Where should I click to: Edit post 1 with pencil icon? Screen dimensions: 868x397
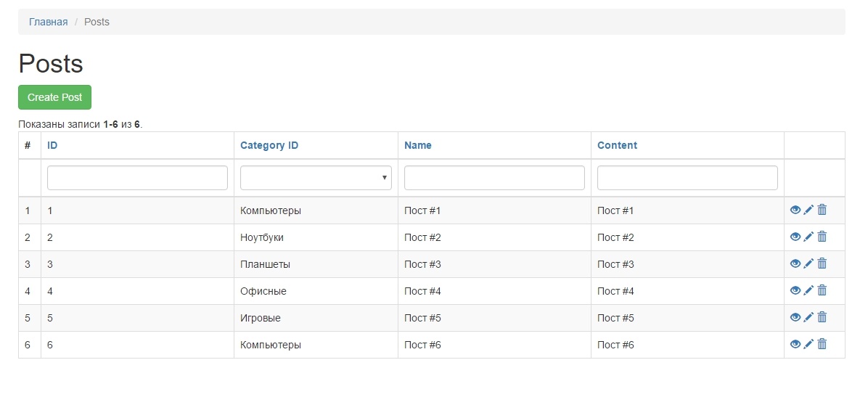[808, 210]
